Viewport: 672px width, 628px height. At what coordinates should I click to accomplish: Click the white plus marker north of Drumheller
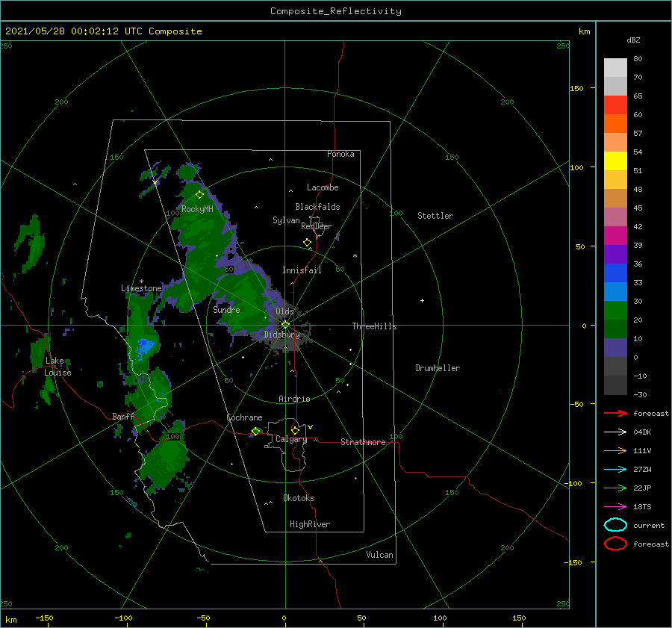[422, 300]
